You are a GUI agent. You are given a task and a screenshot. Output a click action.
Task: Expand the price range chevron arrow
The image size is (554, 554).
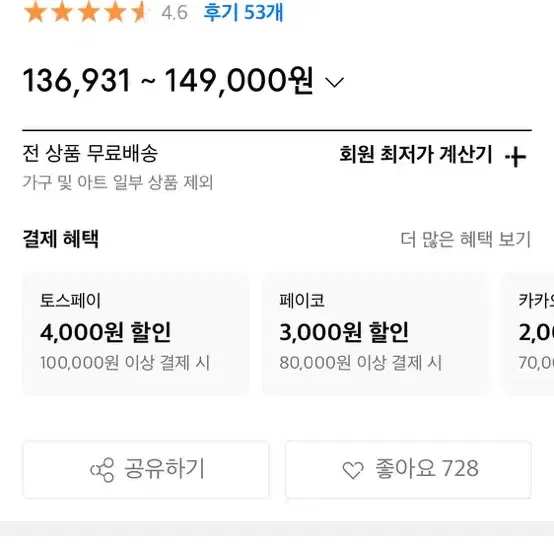pos(334,83)
